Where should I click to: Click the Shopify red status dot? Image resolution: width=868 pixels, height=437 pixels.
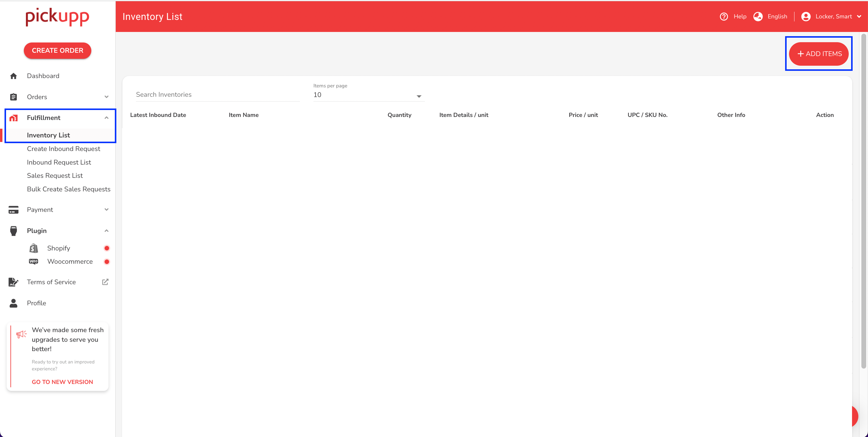coord(107,248)
